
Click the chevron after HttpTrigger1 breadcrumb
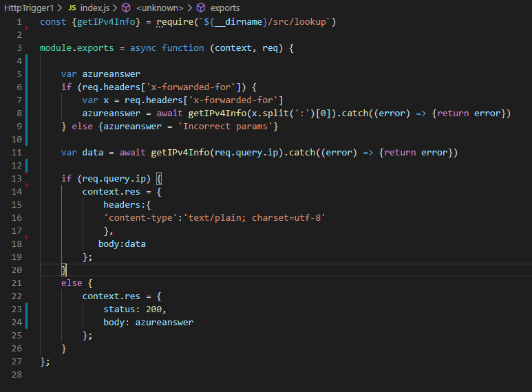pos(61,8)
